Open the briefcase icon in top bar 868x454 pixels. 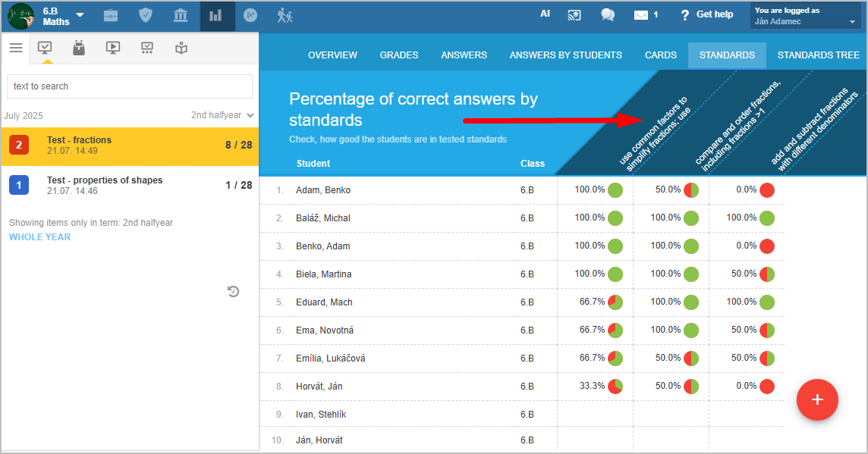tap(111, 15)
